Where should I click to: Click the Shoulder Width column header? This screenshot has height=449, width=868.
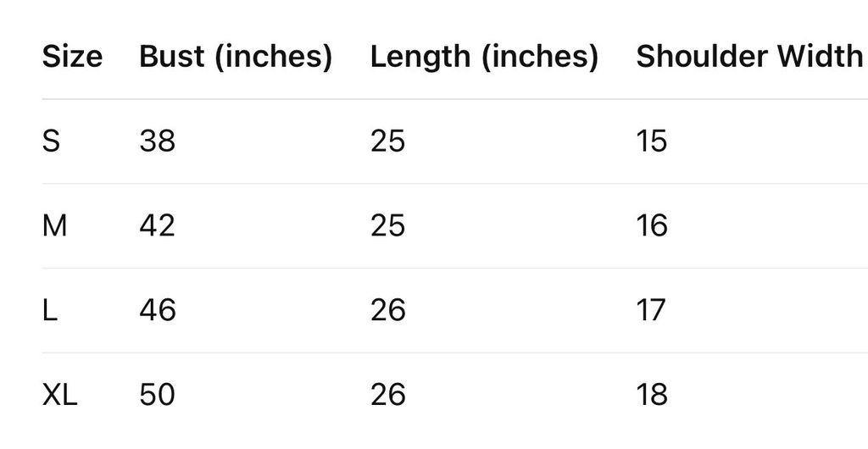pyautogui.click(x=749, y=57)
